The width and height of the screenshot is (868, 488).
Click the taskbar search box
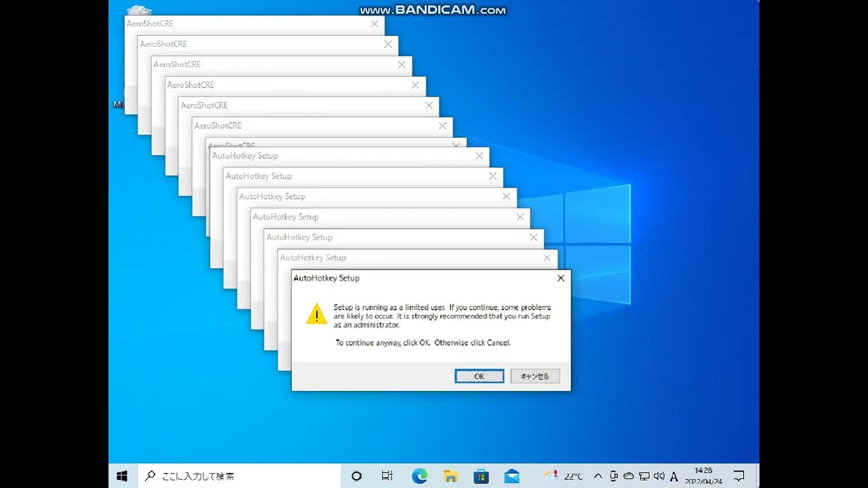click(x=239, y=476)
